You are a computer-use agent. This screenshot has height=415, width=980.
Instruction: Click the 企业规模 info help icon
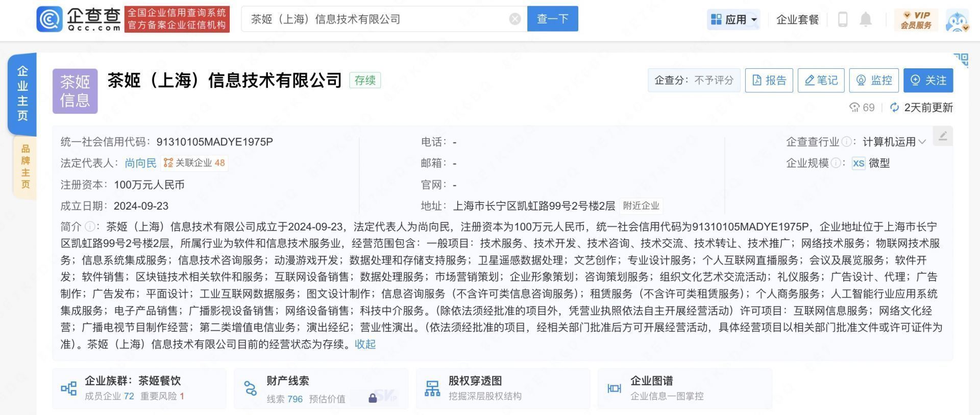836,163
